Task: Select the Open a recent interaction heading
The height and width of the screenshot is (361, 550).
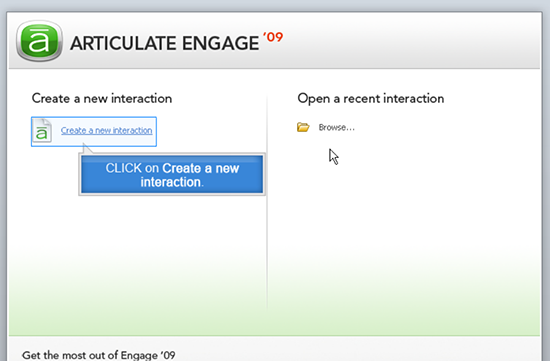Action: coord(371,99)
